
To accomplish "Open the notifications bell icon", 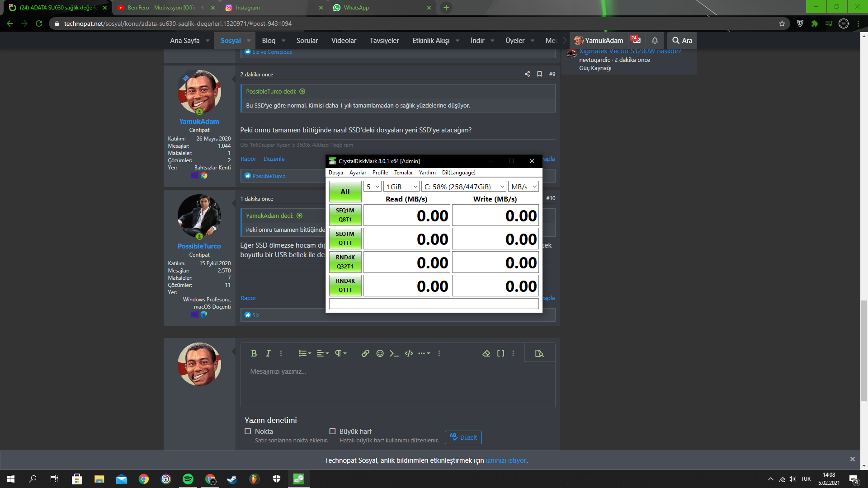I will pyautogui.click(x=655, y=40).
